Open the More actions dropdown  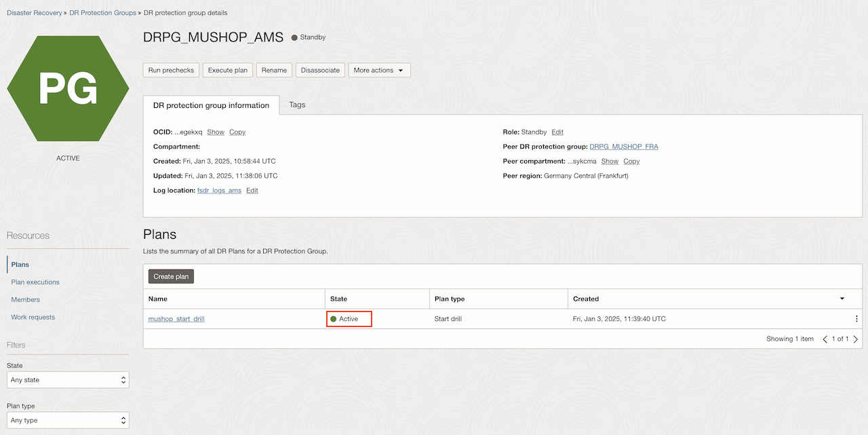pyautogui.click(x=379, y=70)
